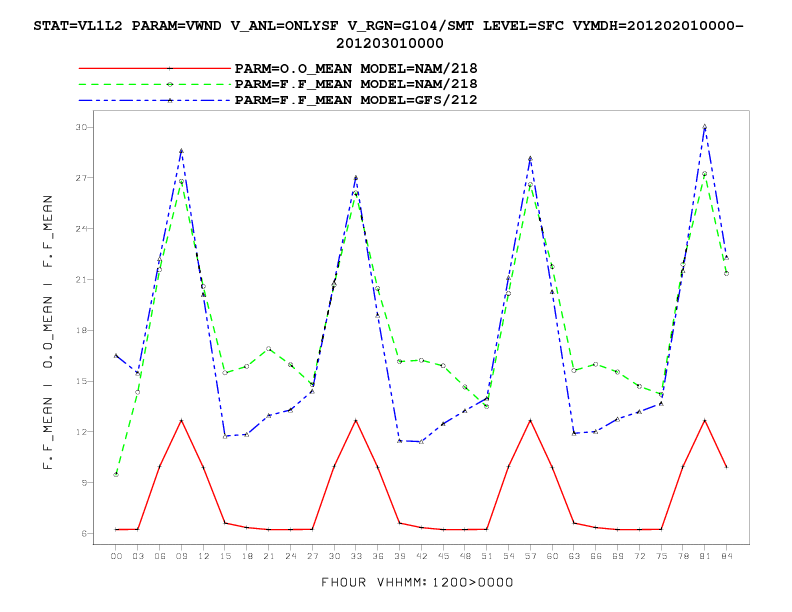Click the green dashed legend line sample
The width and height of the screenshot is (792, 612).
(155, 84)
